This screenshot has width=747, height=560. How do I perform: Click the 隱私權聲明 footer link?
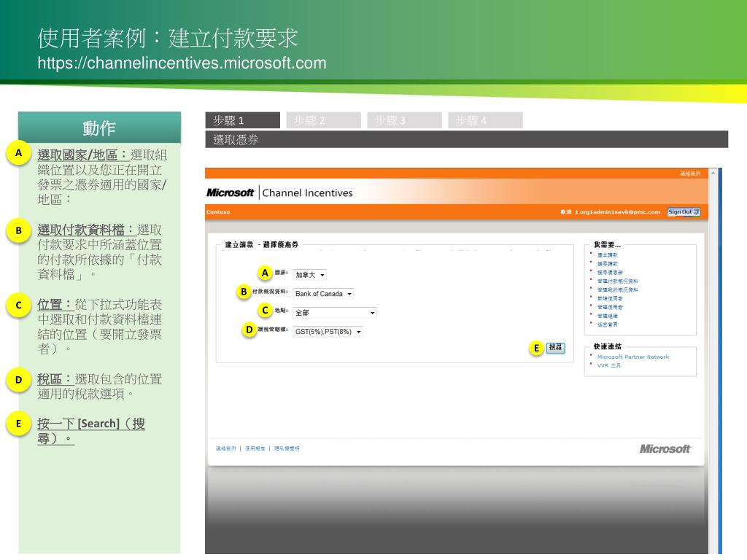tap(286, 448)
